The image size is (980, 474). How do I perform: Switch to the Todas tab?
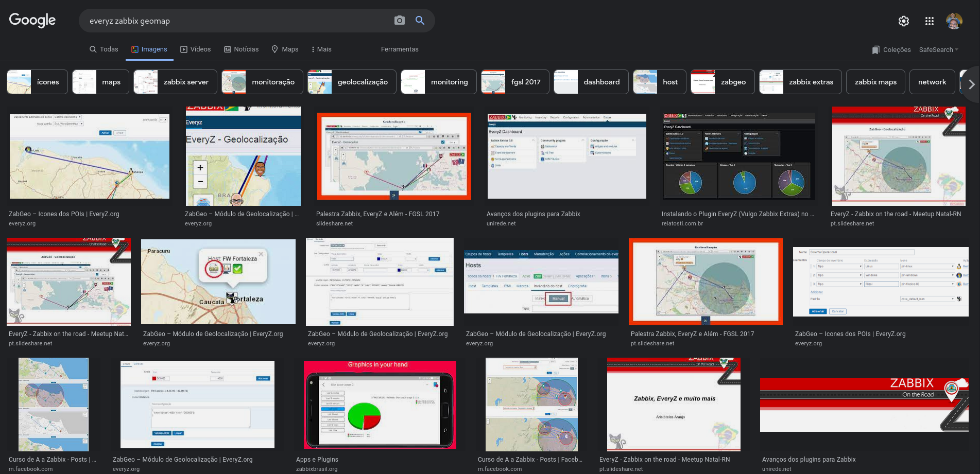[104, 49]
